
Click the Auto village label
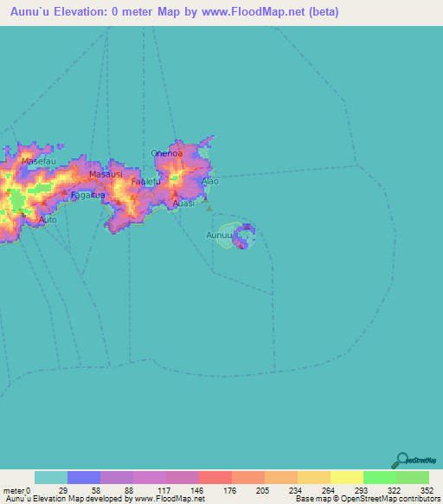pos(48,220)
